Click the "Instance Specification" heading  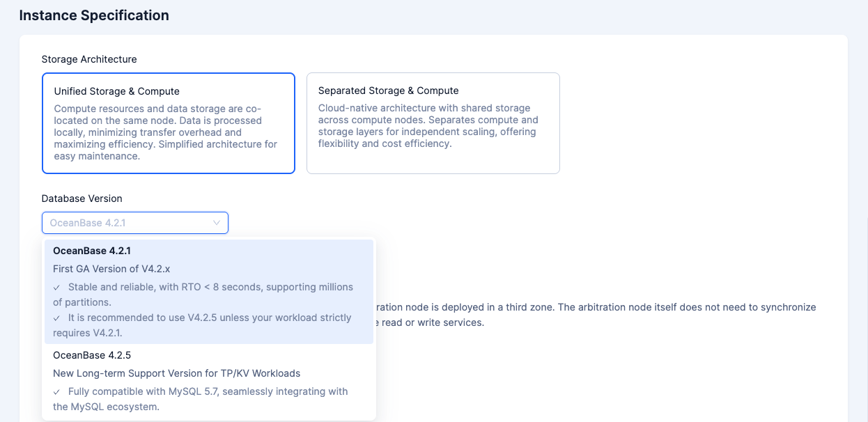[x=94, y=15]
